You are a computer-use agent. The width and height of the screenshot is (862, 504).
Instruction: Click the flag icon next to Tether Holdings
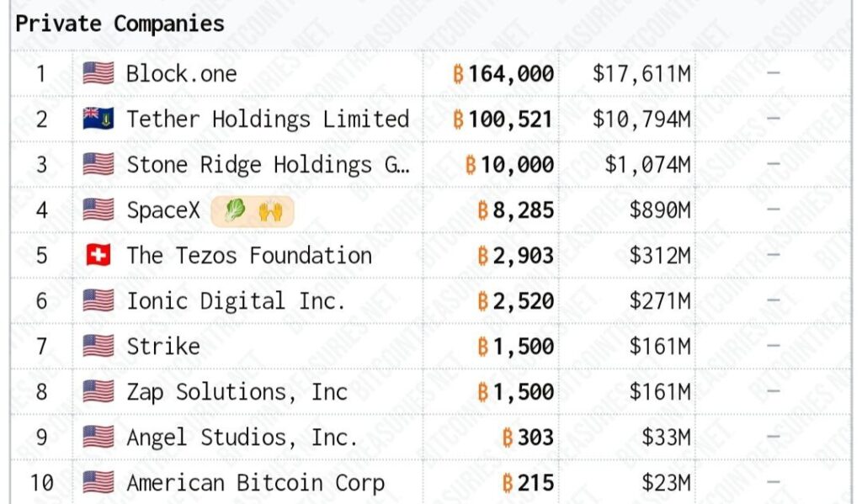coord(98,119)
